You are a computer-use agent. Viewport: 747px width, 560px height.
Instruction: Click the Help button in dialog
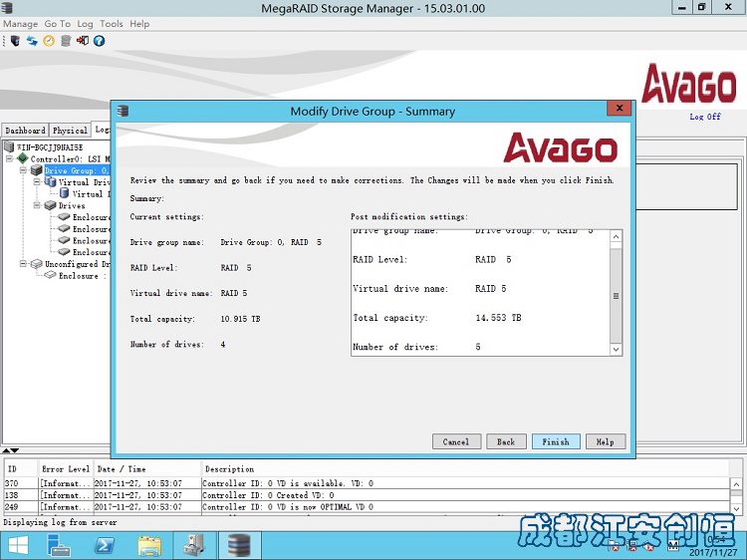[605, 441]
